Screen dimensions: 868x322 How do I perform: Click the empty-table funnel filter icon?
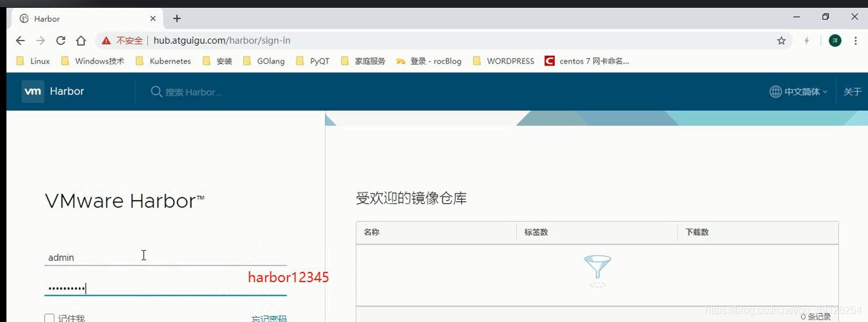click(x=597, y=271)
